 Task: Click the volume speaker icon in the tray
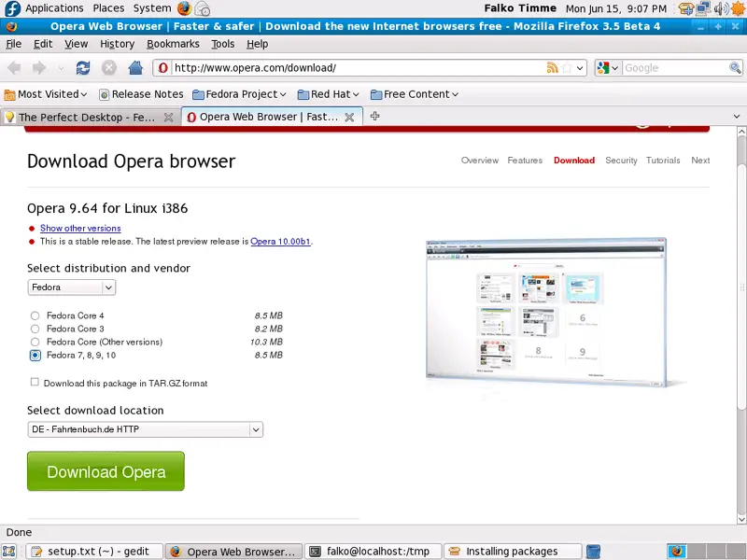(x=721, y=8)
